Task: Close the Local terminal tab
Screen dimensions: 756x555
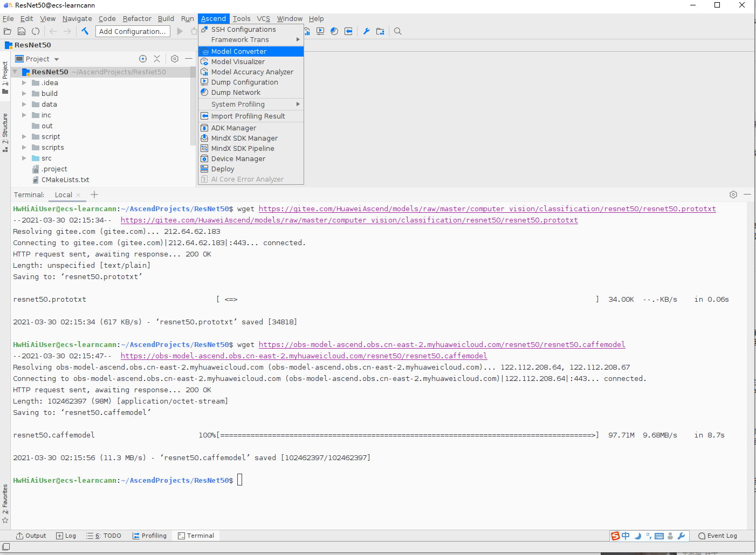Action: coord(78,195)
